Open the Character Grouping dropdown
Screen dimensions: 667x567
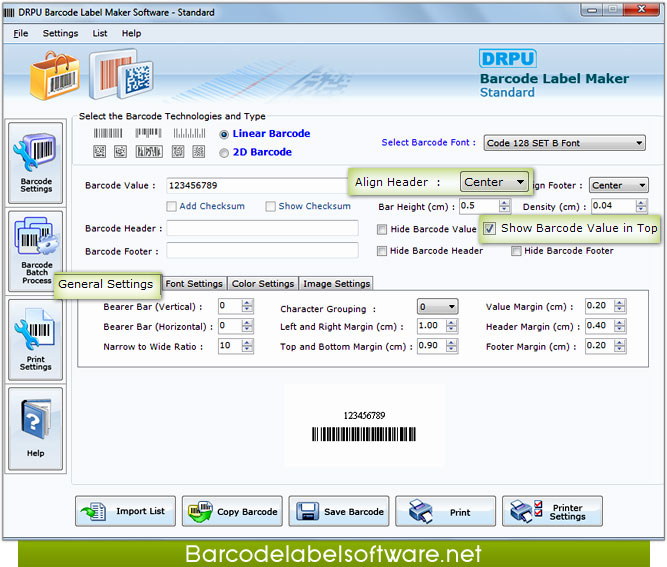click(x=437, y=307)
